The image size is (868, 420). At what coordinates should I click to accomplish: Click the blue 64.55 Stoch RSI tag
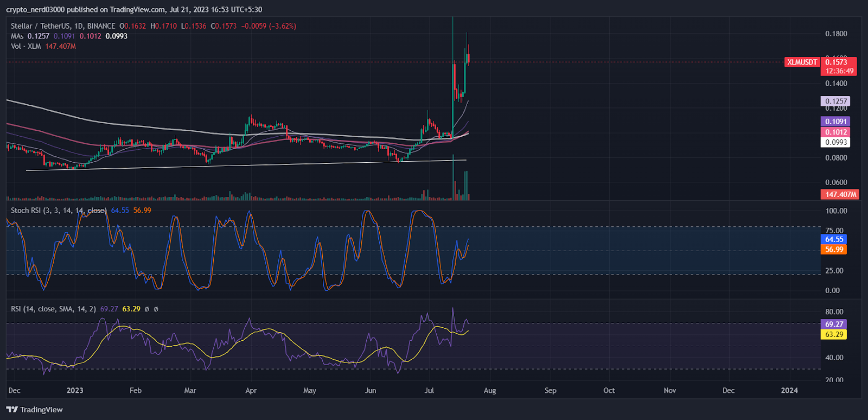tap(834, 239)
